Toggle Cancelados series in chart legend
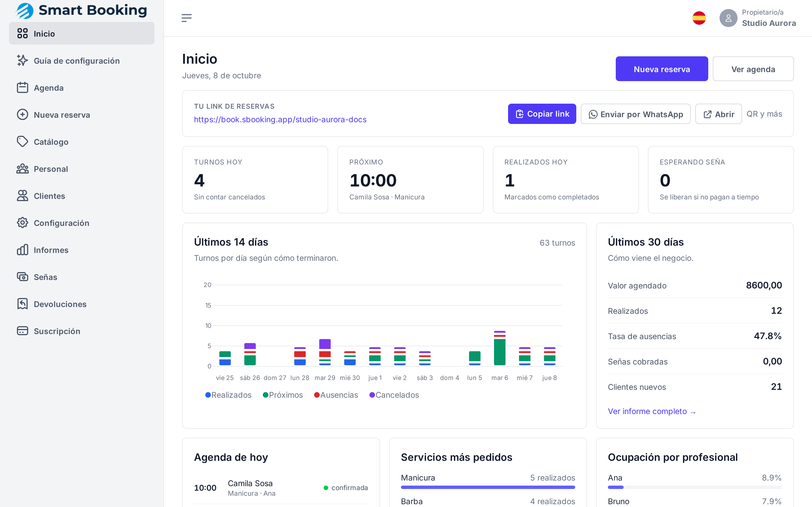 (x=394, y=395)
